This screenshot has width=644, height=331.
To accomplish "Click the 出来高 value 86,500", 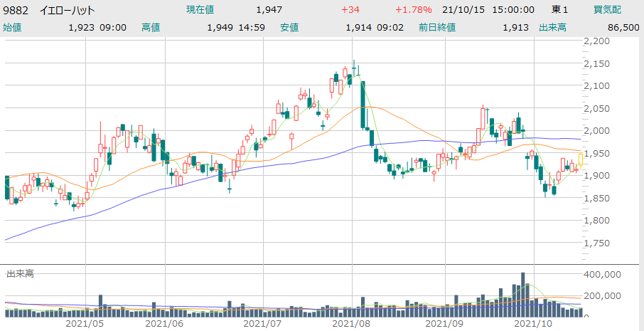I will coord(618,28).
